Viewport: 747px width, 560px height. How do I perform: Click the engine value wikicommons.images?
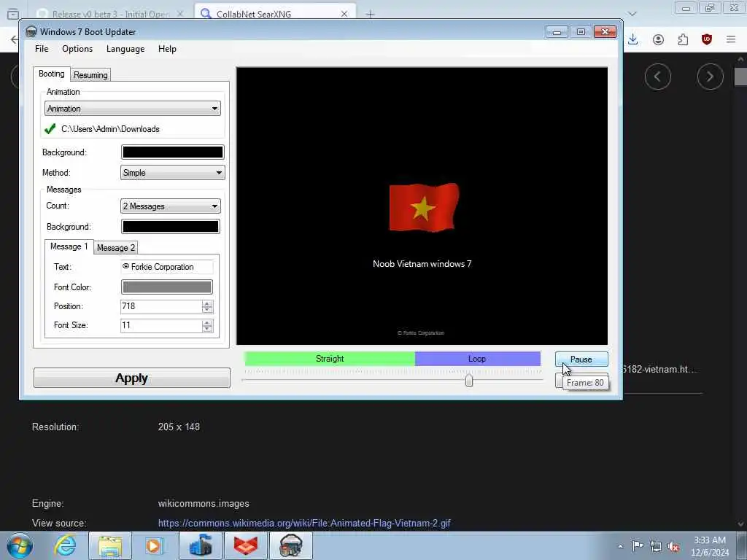204,504
